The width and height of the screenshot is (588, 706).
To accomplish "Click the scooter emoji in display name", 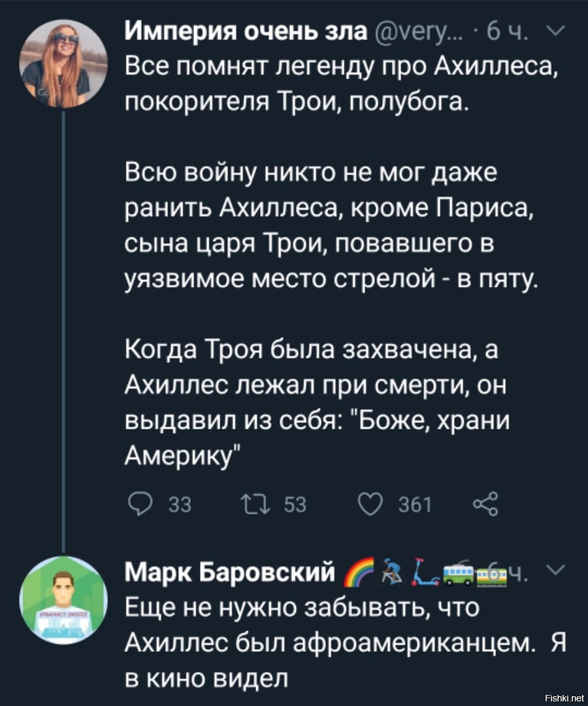I will point(425,572).
